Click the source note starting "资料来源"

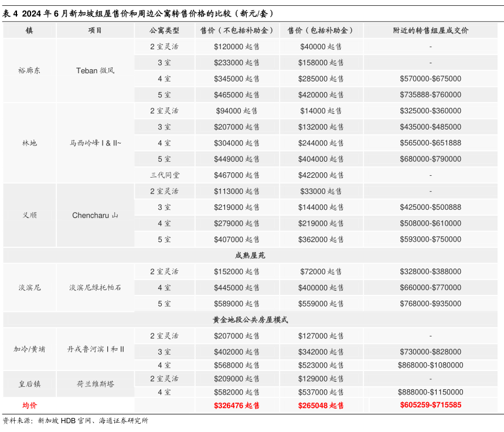[x=76, y=421]
